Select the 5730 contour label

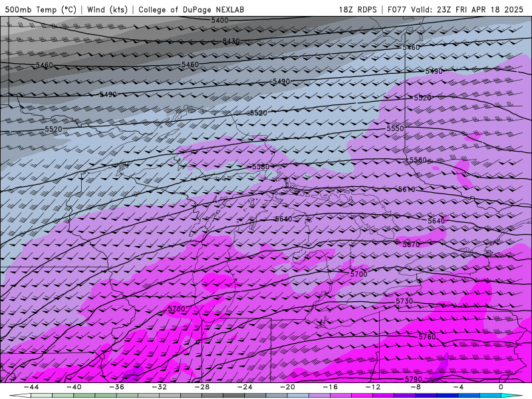404,301
